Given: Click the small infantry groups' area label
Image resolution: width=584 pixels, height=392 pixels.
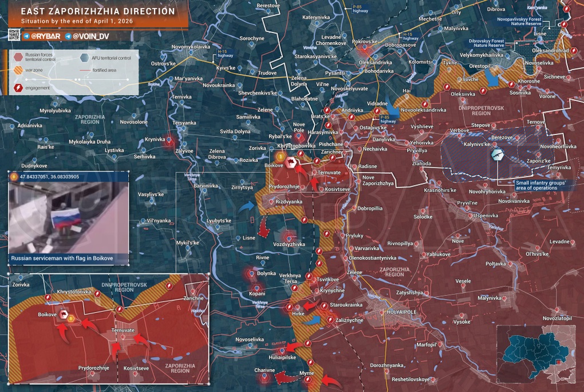Looking at the screenshot, I should 540,185.
